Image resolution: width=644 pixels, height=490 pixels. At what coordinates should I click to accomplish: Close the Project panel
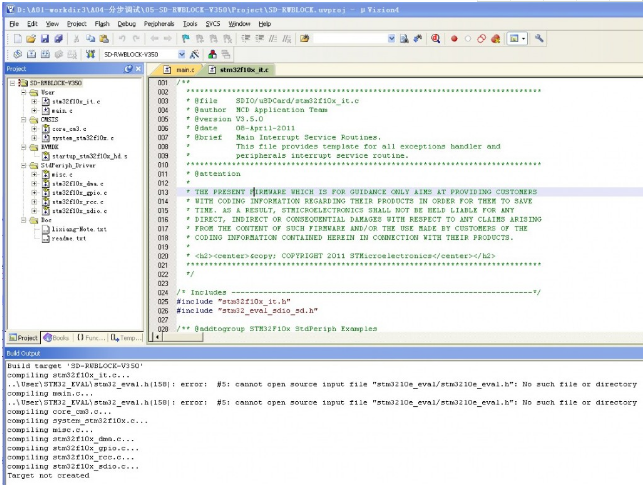click(x=138, y=69)
